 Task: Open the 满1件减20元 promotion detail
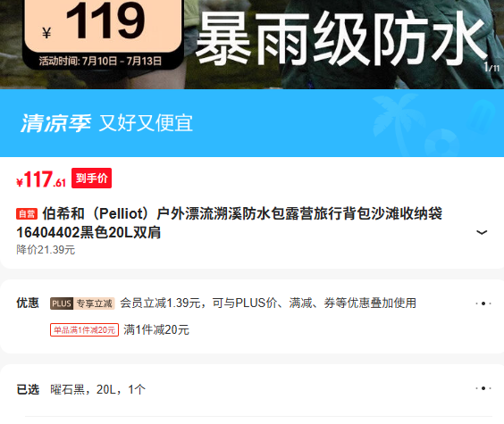click(x=156, y=330)
